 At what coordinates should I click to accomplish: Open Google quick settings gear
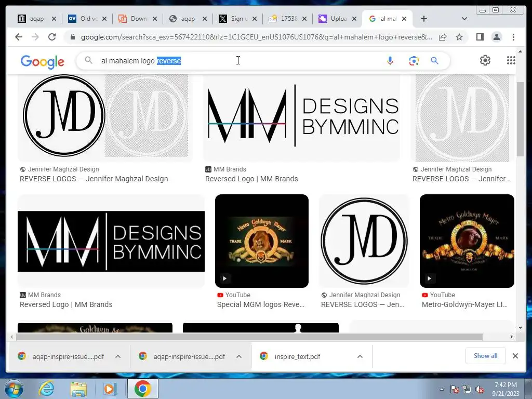coord(485,60)
